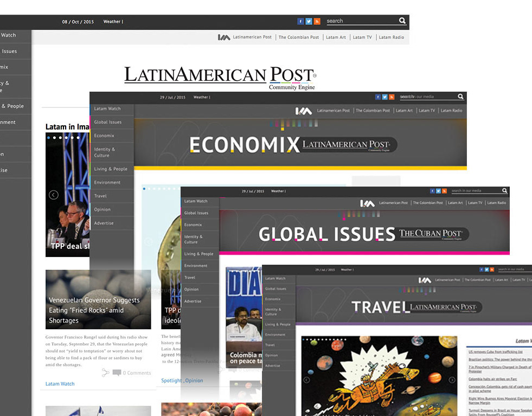This screenshot has height=416, width=532.
Task: Open Advertise in Global Issues page sidebar
Action: (193, 302)
